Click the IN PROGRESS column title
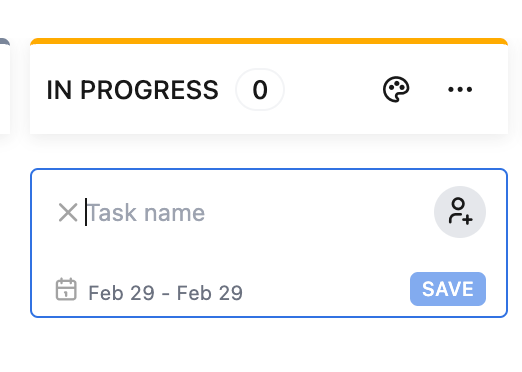The width and height of the screenshot is (522, 372). [133, 90]
